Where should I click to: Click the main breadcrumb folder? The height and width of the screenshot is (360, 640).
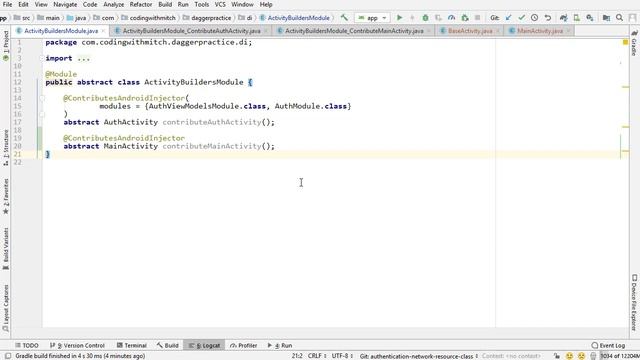48,18
